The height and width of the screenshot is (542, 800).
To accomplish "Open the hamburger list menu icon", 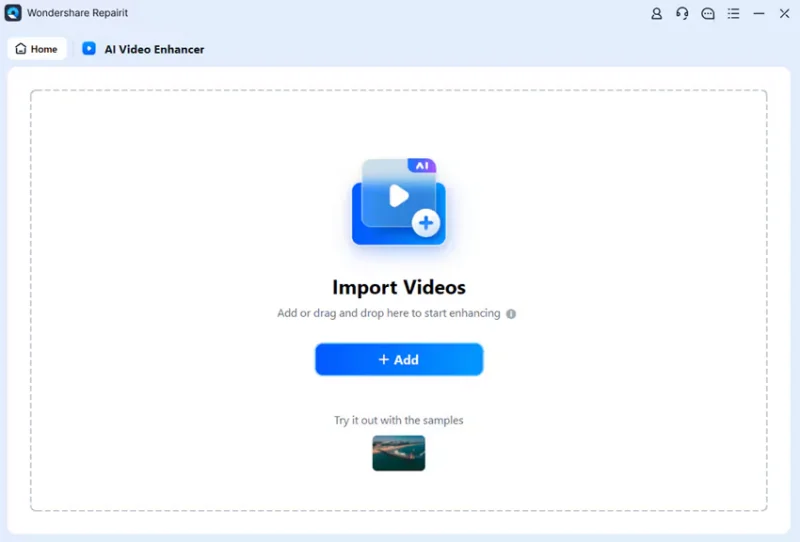I will click(x=734, y=14).
